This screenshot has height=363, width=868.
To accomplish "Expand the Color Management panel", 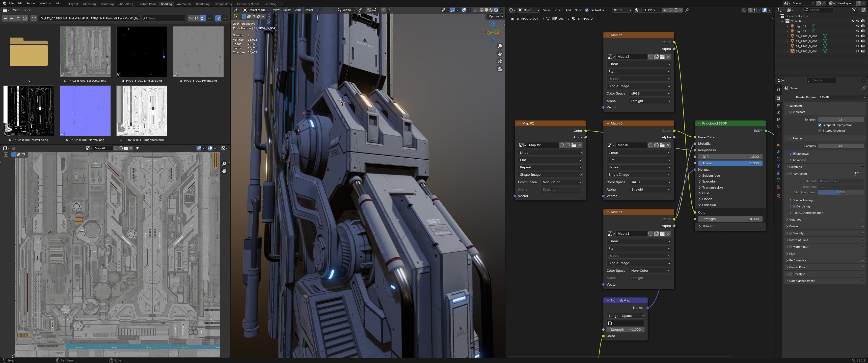I will point(801,281).
